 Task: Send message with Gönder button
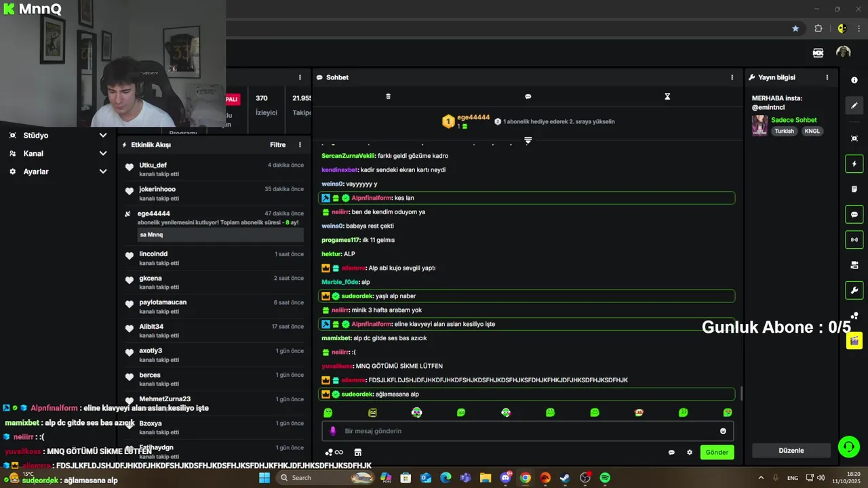click(x=717, y=452)
